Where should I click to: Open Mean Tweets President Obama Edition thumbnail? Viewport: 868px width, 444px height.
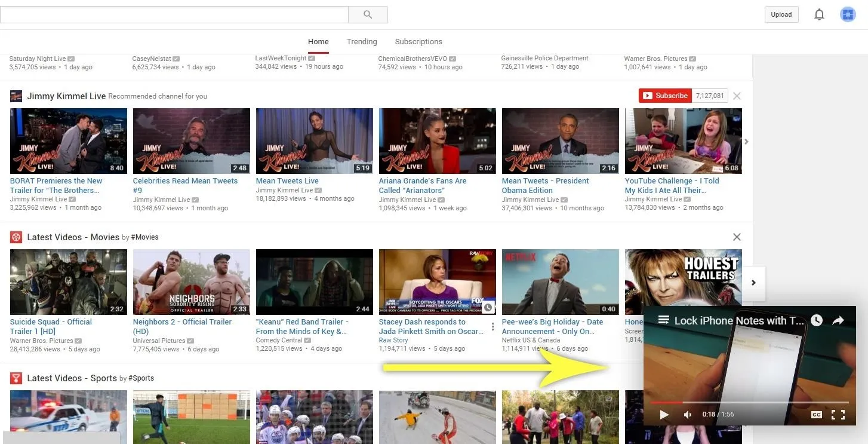pyautogui.click(x=561, y=141)
